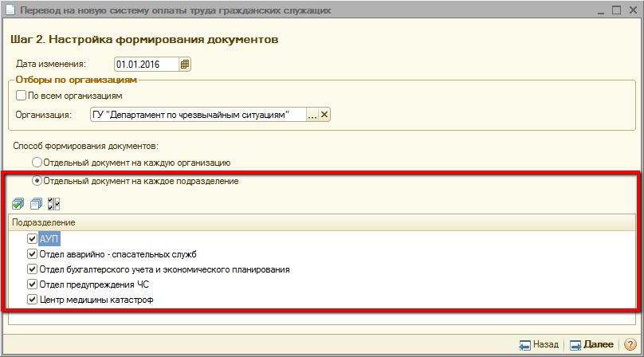Open the calendar picker for Дата изменения

pyautogui.click(x=185, y=64)
